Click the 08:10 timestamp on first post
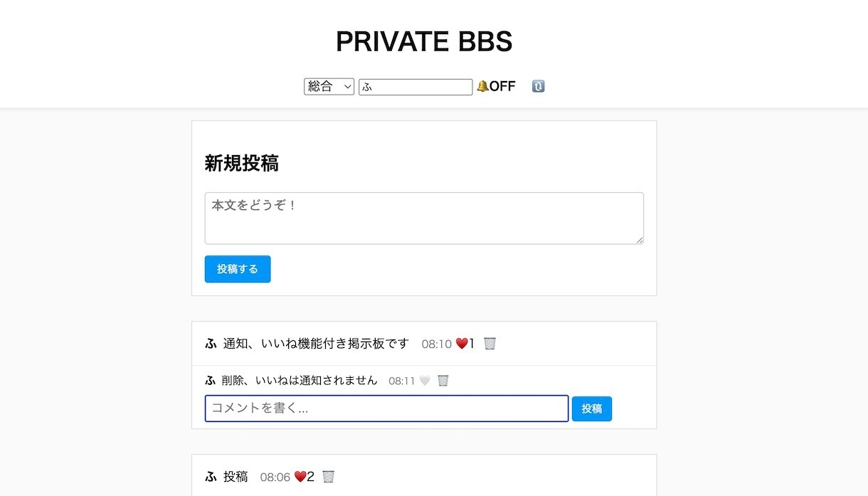 [x=437, y=344]
